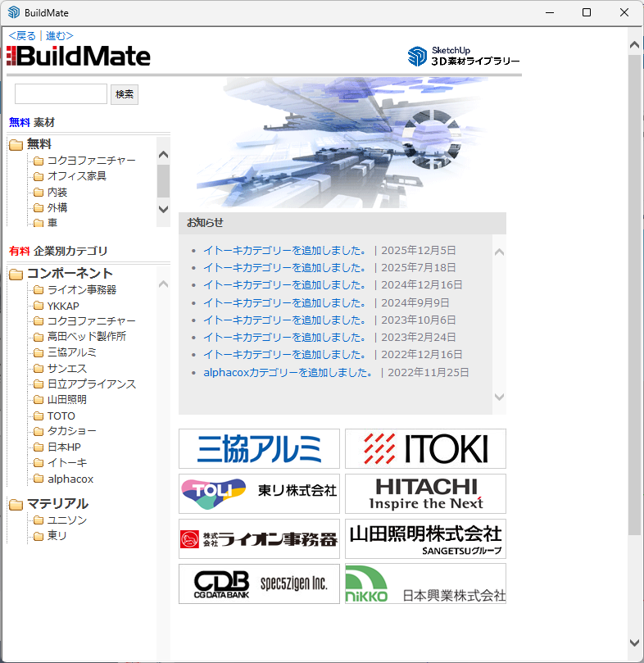
Task: Open the ライオン事務器 banner
Action: click(x=259, y=538)
